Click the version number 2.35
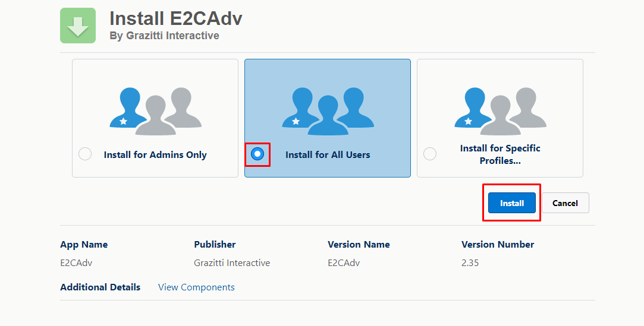Image resolution: width=644 pixels, height=326 pixels. click(470, 263)
